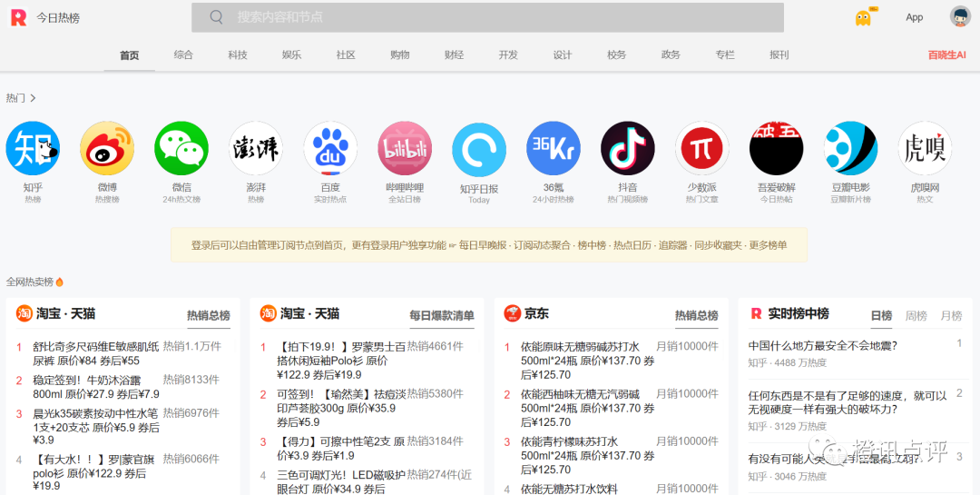Screen dimensions: 980x495
Task: Open the 依能青柠檬味苏打水 item
Action: click(x=587, y=456)
